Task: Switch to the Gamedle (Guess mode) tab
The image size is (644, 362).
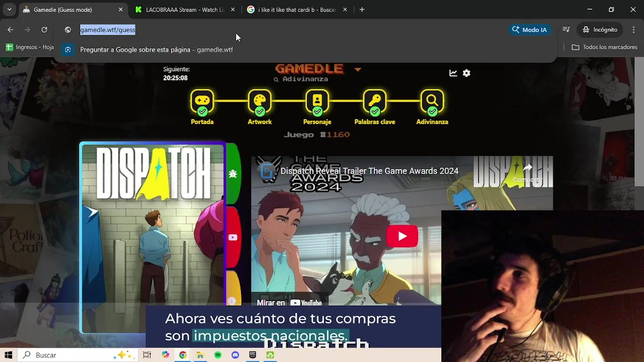Action: tap(73, 10)
